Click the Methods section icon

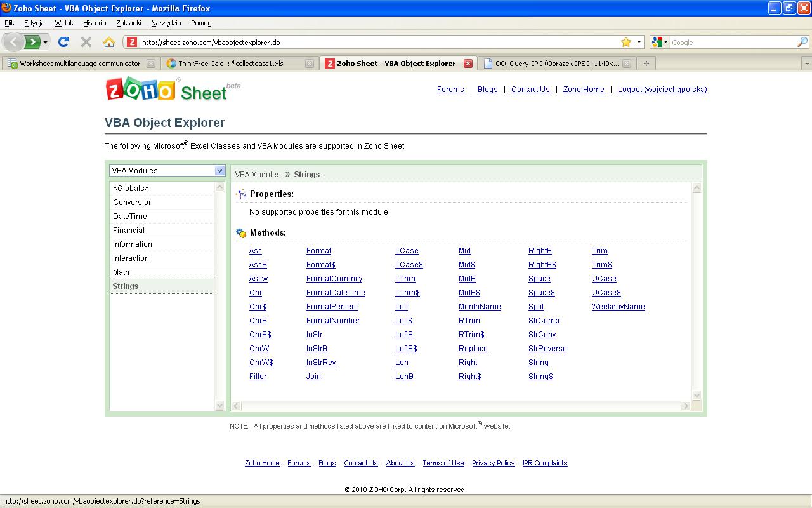[241, 233]
